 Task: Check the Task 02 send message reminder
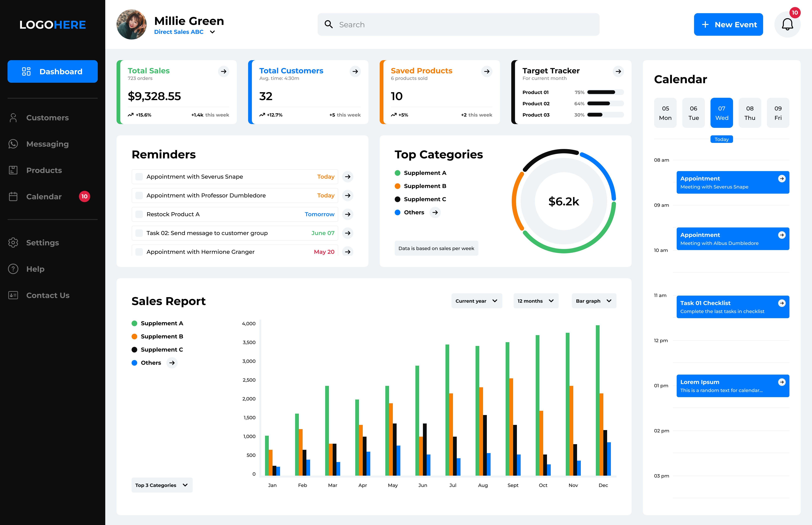click(139, 233)
